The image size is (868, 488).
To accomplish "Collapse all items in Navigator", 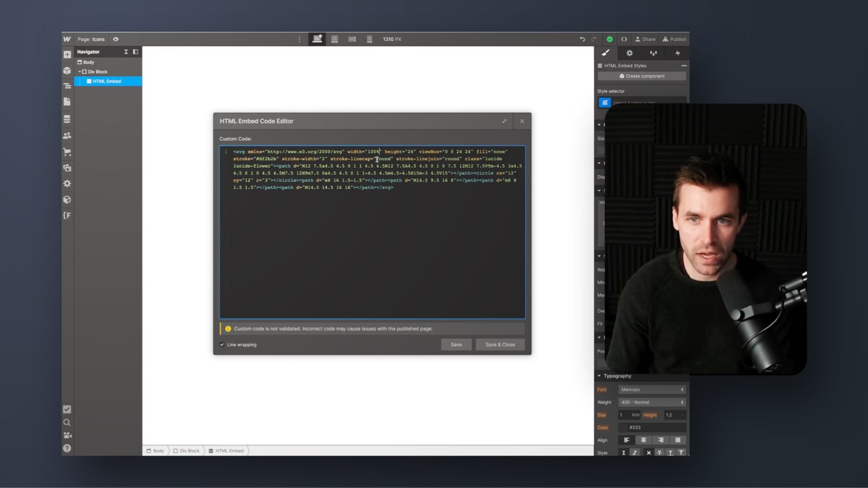I will 126,52.
